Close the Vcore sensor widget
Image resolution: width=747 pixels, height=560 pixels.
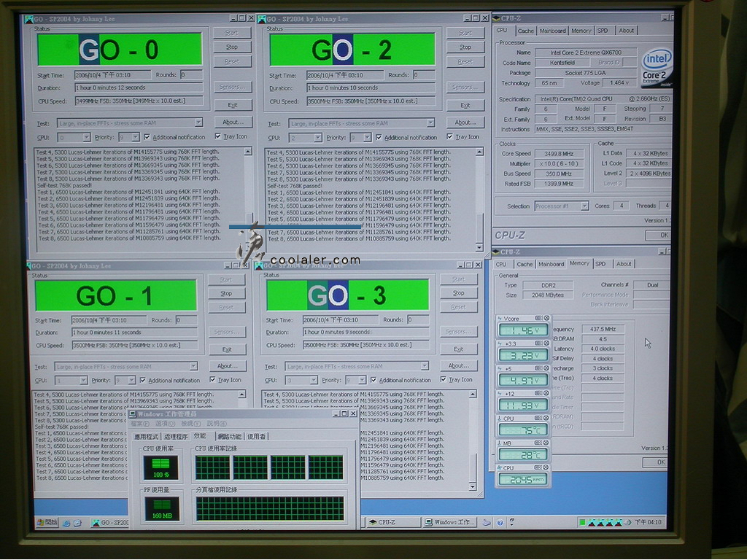pos(546,319)
